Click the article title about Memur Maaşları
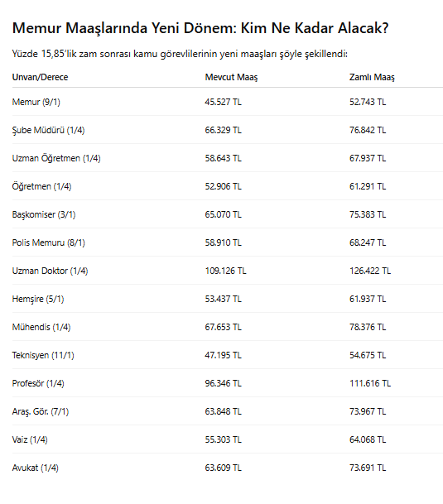The image size is (443, 504). pyautogui.click(x=200, y=28)
